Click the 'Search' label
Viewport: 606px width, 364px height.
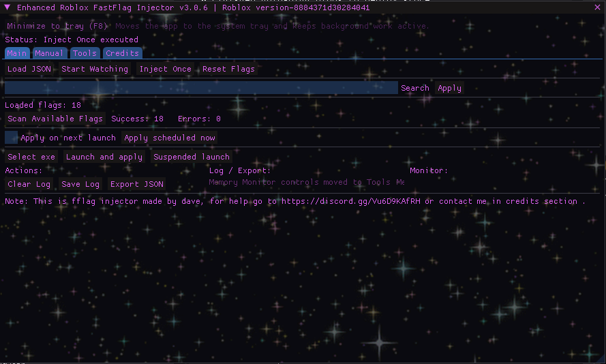(415, 88)
